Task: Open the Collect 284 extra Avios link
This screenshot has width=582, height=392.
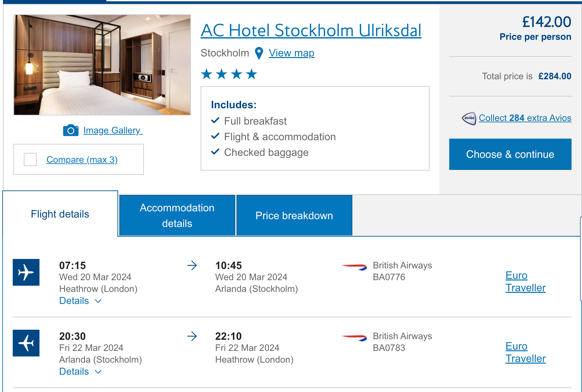Action: 525,118
